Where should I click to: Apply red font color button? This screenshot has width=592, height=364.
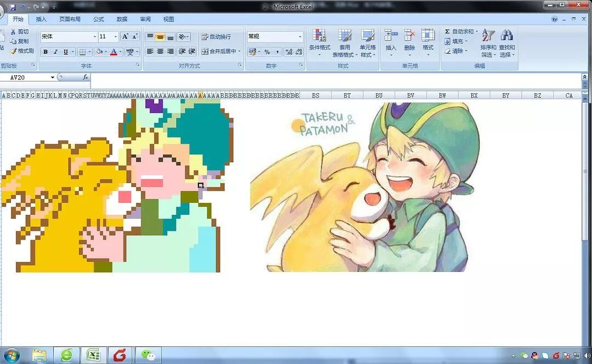113,52
